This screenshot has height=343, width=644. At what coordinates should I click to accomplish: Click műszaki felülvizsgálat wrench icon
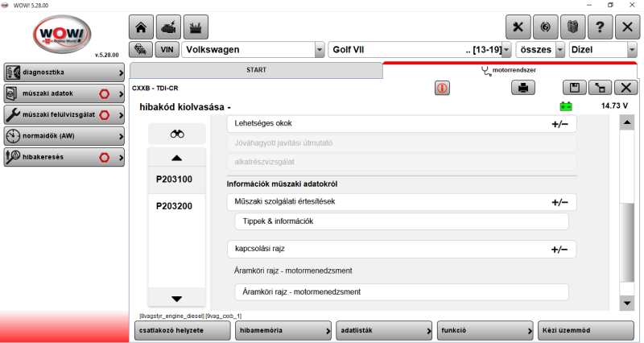coord(13,115)
